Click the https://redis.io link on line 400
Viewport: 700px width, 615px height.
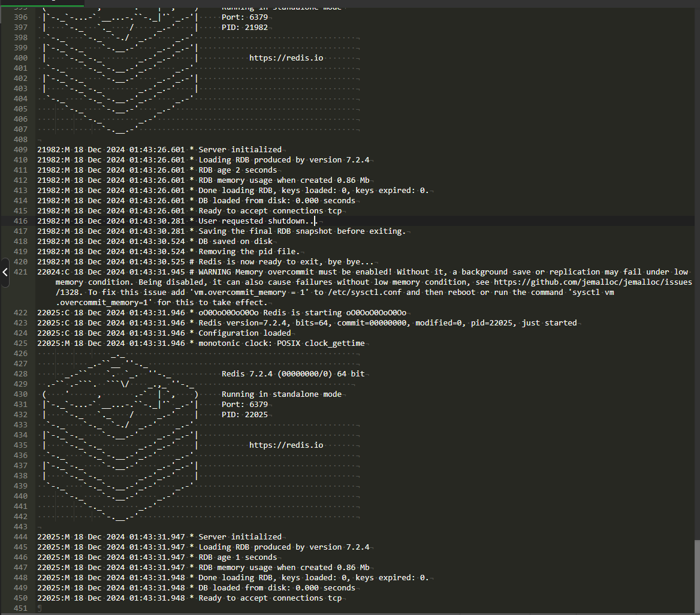pos(286,58)
